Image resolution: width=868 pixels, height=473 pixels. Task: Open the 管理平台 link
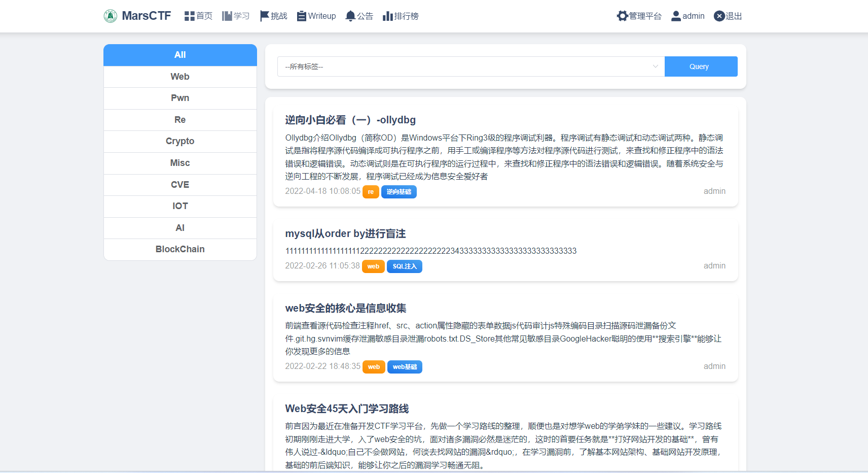pyautogui.click(x=645, y=16)
